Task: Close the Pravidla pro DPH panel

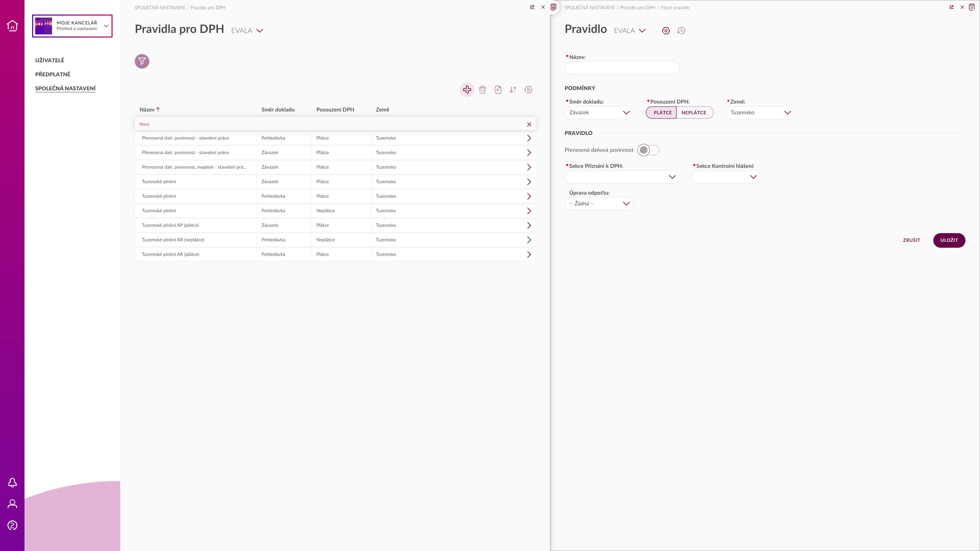Action: [543, 7]
